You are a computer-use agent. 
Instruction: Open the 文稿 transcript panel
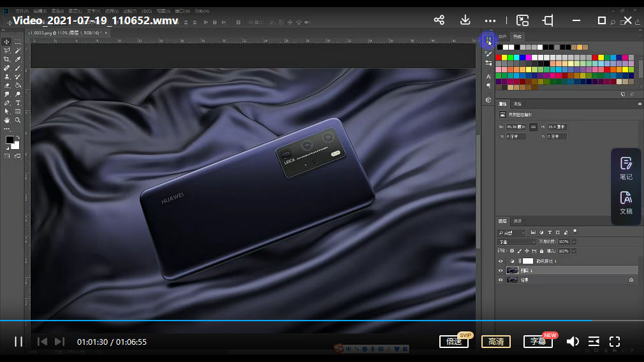coord(626,203)
